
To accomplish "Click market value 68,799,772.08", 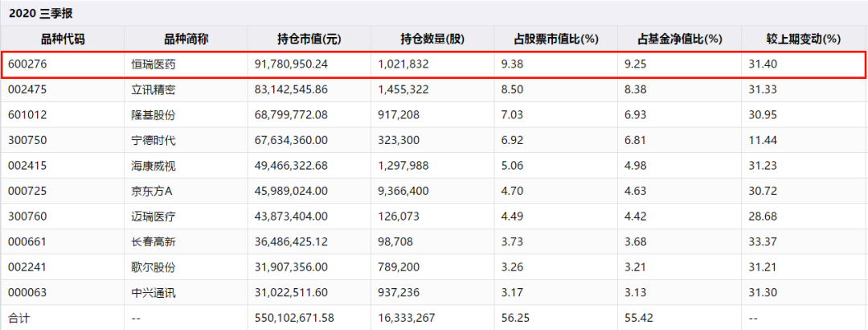I will (x=292, y=115).
